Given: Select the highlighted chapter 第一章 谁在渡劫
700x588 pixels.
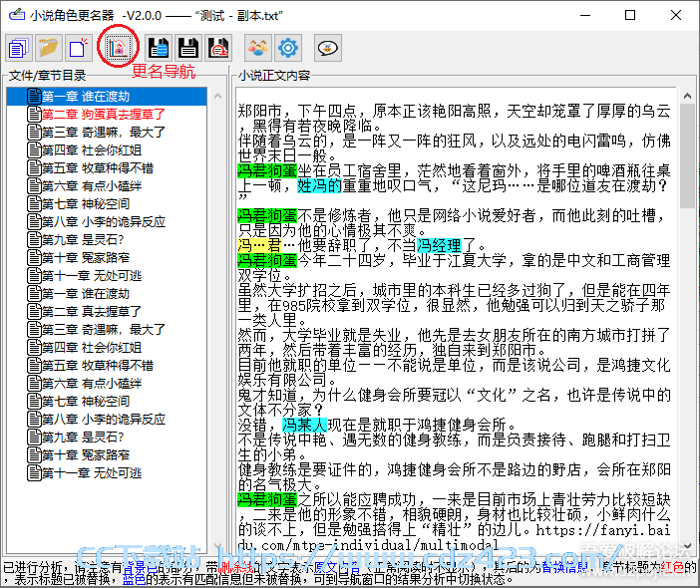Looking at the screenshot, I should click(x=107, y=97).
